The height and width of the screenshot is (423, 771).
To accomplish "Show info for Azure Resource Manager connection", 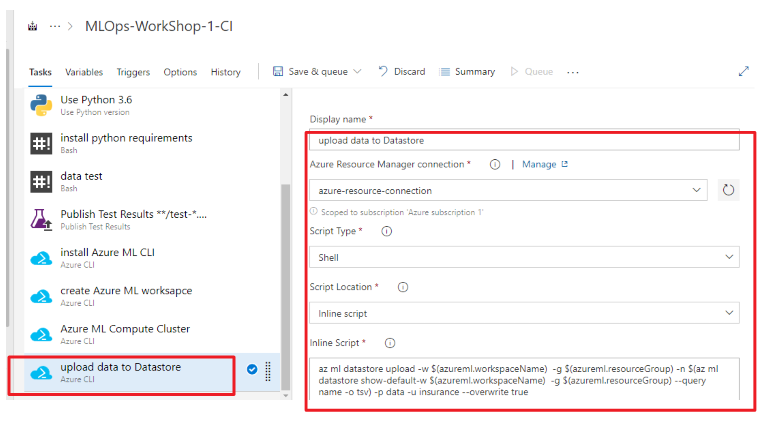I will pyautogui.click(x=495, y=164).
